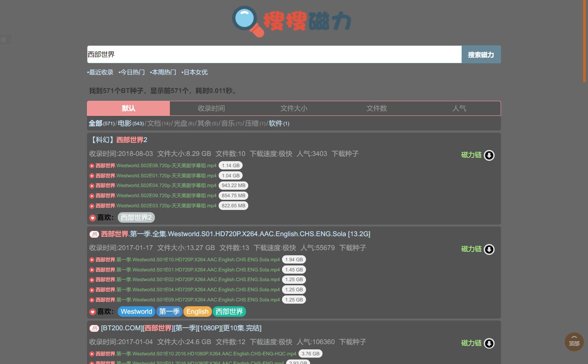
Task: Click the search input containing 西部世界
Action: [x=274, y=55]
